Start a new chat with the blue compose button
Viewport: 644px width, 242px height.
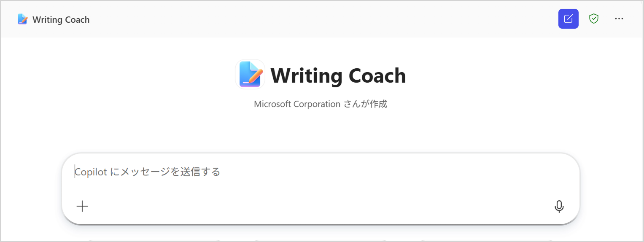[568, 19]
